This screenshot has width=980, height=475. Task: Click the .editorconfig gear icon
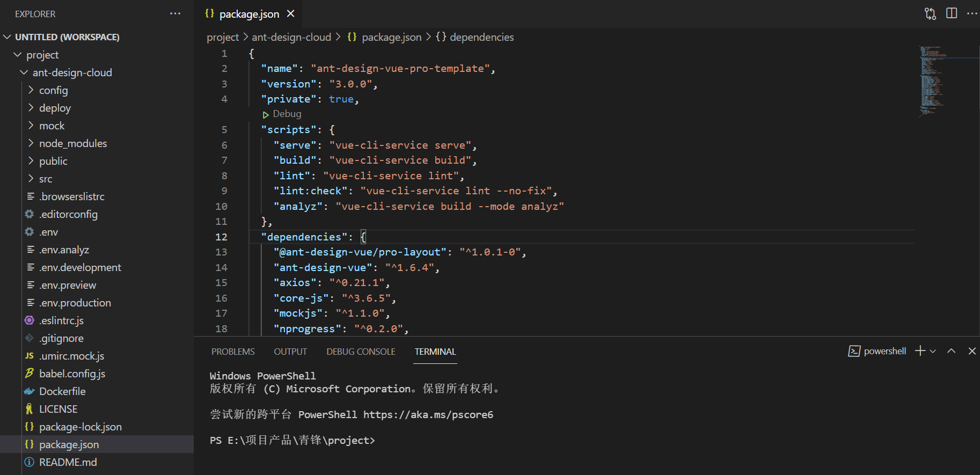[30, 214]
